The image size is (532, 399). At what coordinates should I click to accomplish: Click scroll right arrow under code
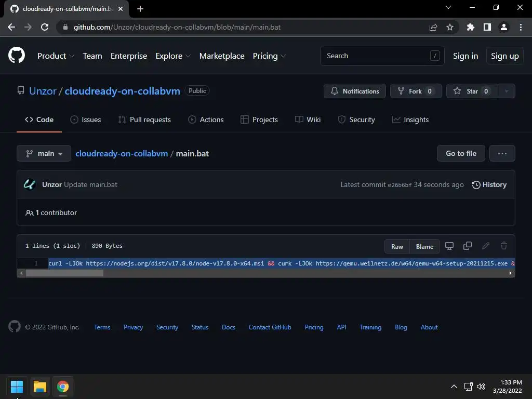(x=510, y=273)
